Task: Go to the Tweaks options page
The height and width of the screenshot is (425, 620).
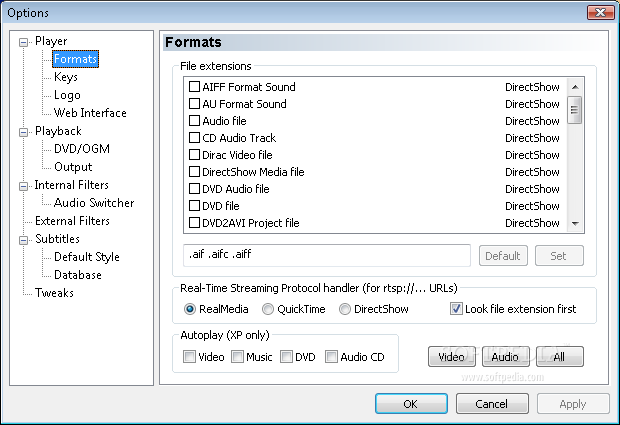Action: coord(54,293)
